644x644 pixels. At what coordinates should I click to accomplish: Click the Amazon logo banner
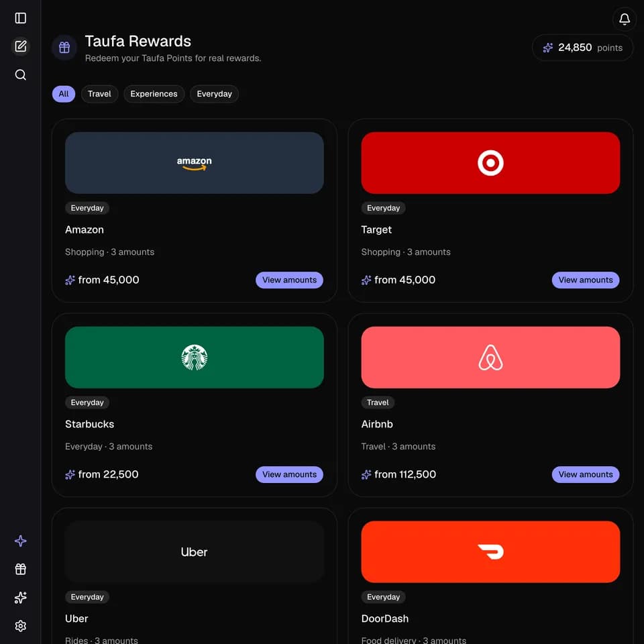point(195,163)
